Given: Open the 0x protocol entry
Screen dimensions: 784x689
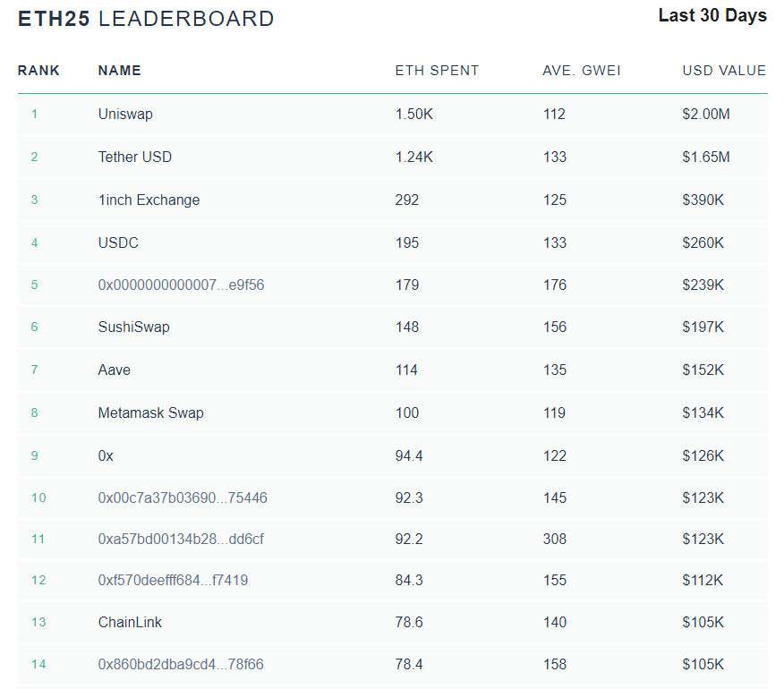Looking at the screenshot, I should [106, 456].
